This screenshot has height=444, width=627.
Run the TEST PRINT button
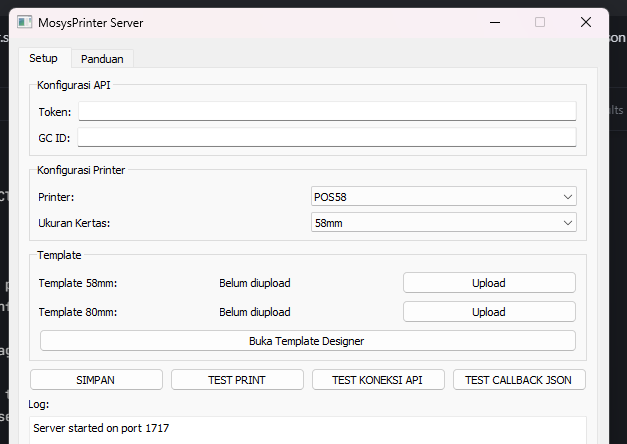pyautogui.click(x=237, y=380)
